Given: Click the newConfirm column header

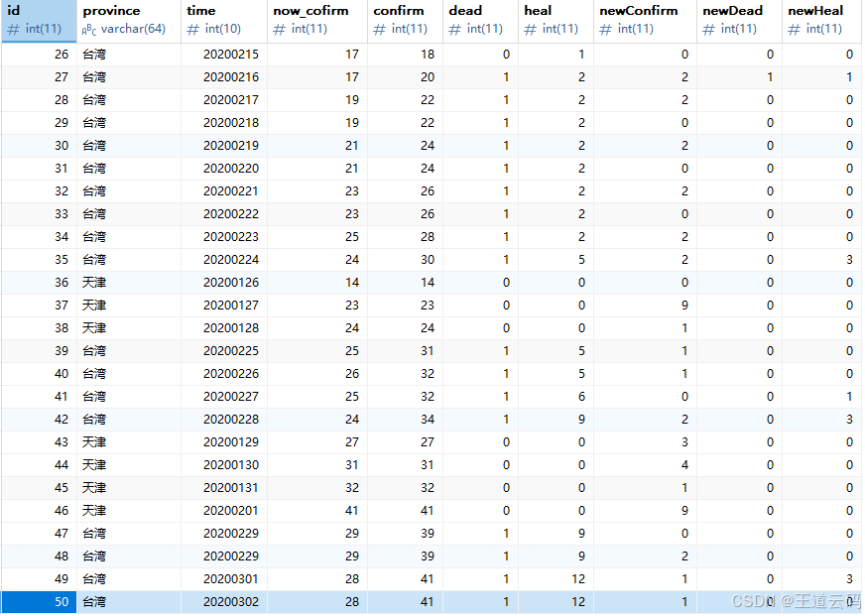Looking at the screenshot, I should pos(645,21).
